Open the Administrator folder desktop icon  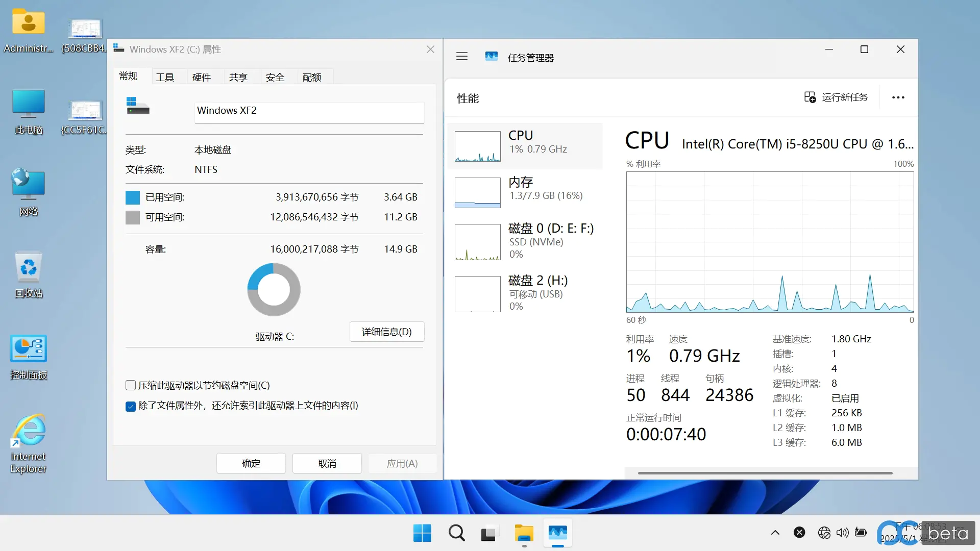pos(29,31)
